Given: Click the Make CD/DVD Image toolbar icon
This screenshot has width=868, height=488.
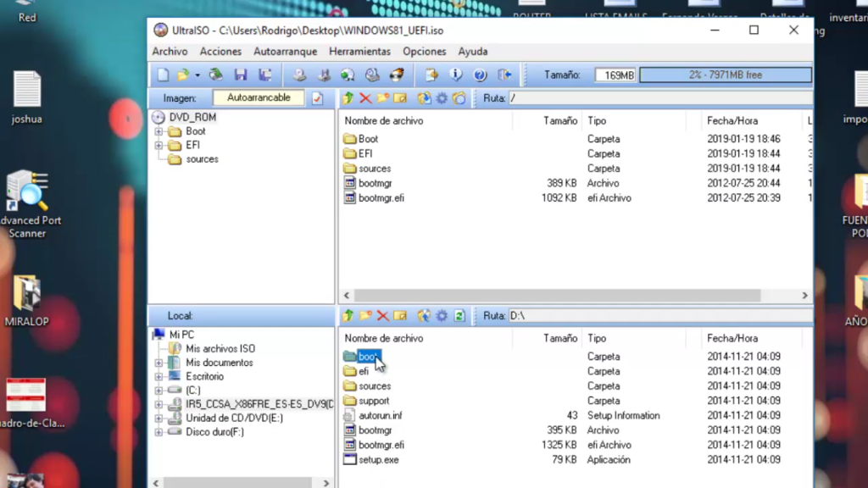Looking at the screenshot, I should 299,75.
